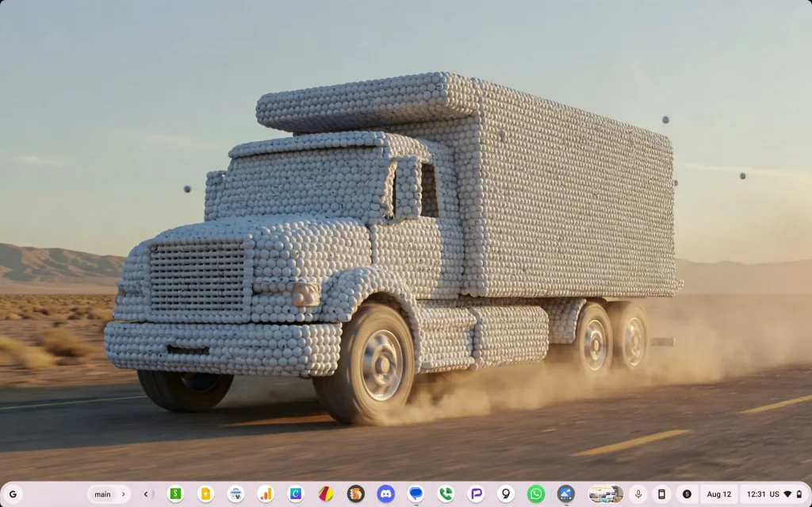Expand the main desk switcher arrow
This screenshot has width=812, height=507.
(x=123, y=494)
